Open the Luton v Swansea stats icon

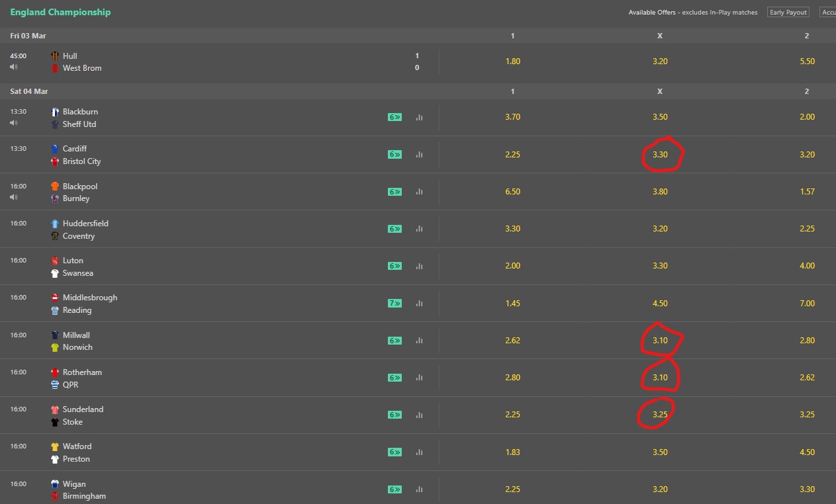419,266
